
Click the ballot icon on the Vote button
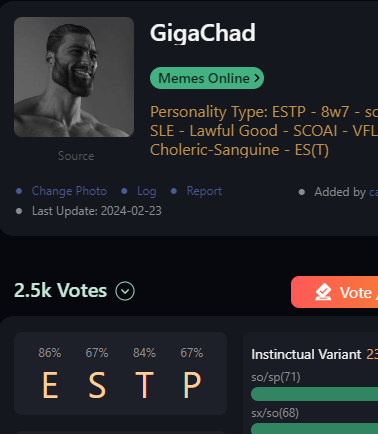tap(323, 292)
